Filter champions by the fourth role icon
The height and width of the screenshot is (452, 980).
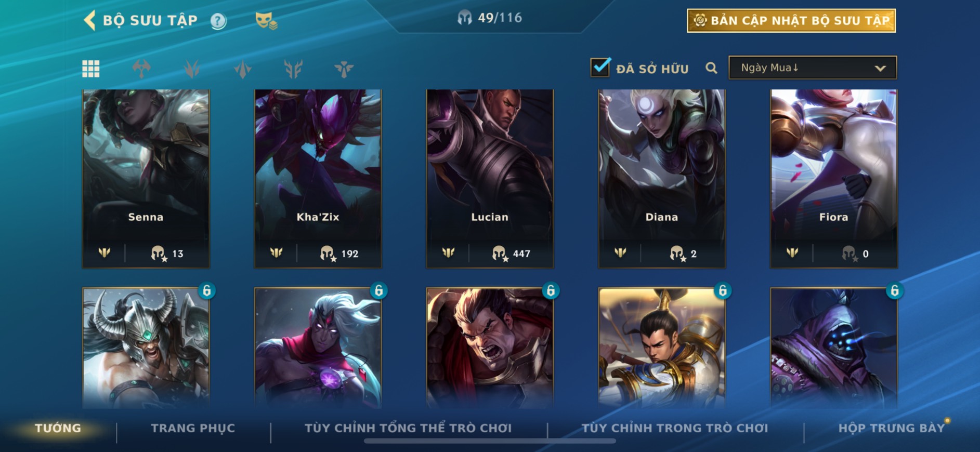point(293,69)
